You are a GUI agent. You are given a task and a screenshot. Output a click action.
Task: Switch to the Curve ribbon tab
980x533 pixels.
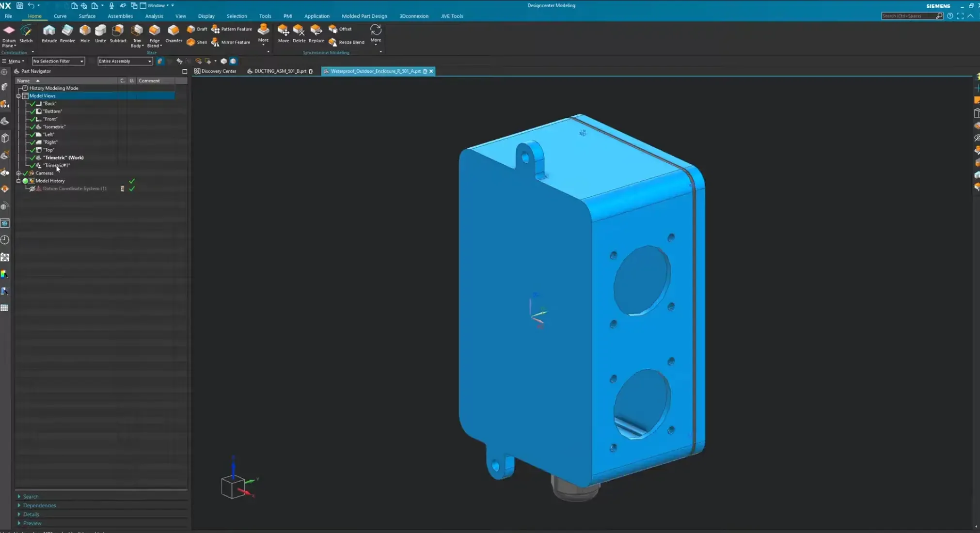point(60,16)
